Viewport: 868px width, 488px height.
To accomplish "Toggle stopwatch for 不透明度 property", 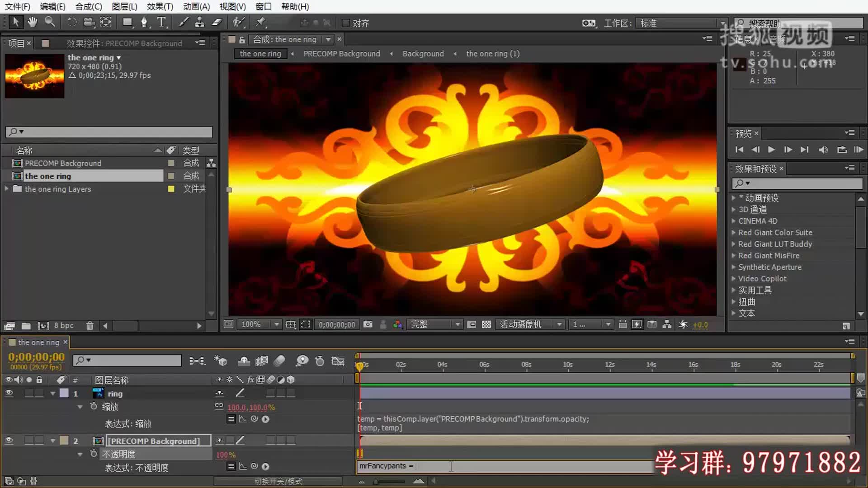I will point(94,454).
